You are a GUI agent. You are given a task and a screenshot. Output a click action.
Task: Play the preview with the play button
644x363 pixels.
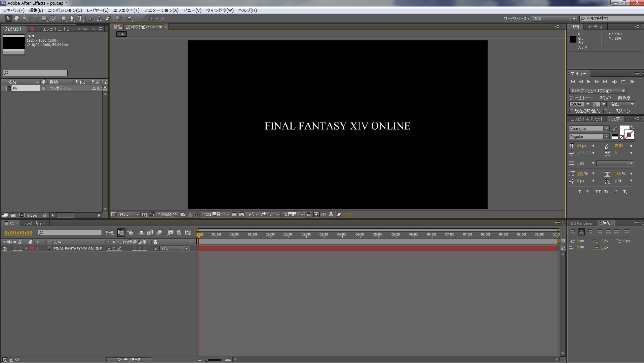pos(589,82)
